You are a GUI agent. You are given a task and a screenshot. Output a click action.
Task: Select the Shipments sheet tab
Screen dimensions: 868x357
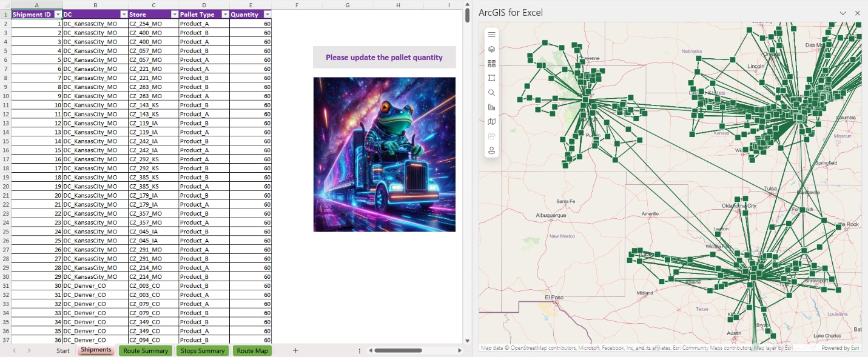coord(96,350)
